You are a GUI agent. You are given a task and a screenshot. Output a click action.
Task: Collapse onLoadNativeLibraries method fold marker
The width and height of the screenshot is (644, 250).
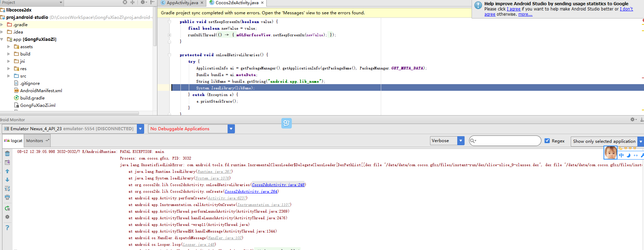(170, 55)
